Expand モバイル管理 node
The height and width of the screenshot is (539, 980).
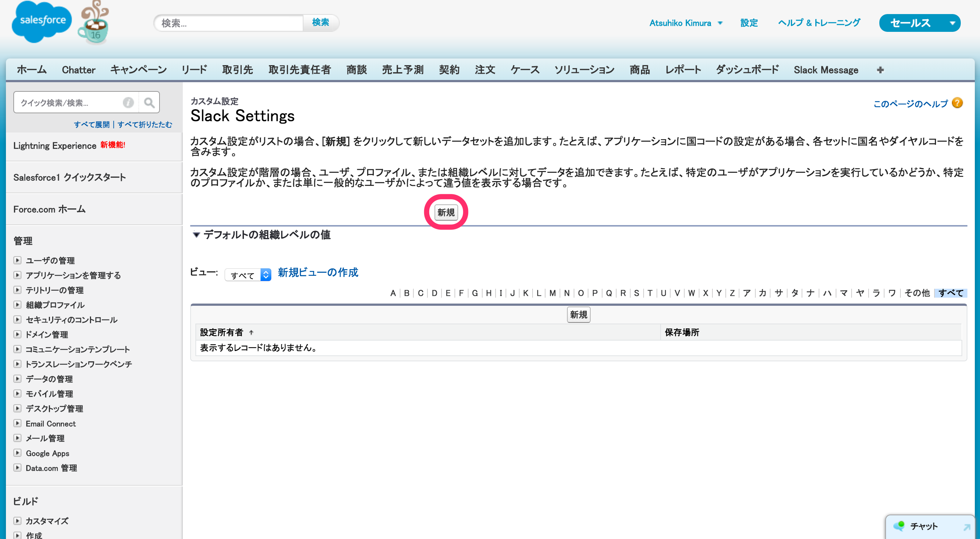click(x=17, y=394)
